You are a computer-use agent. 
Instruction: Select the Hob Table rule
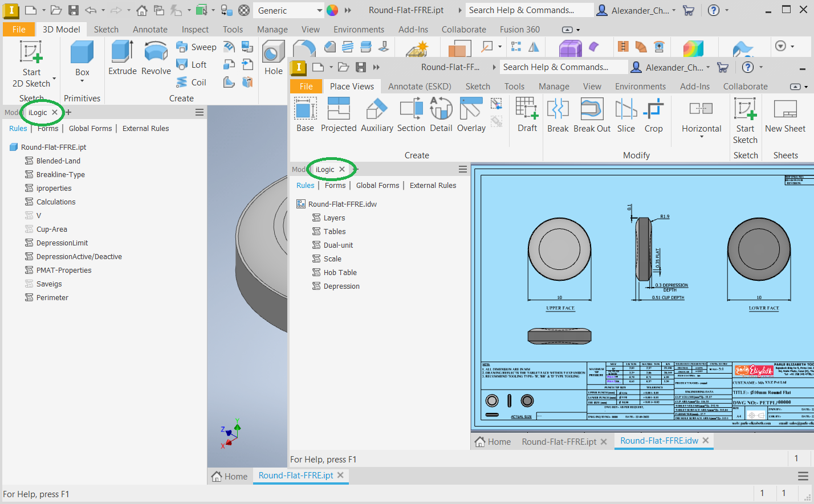pyautogui.click(x=340, y=273)
